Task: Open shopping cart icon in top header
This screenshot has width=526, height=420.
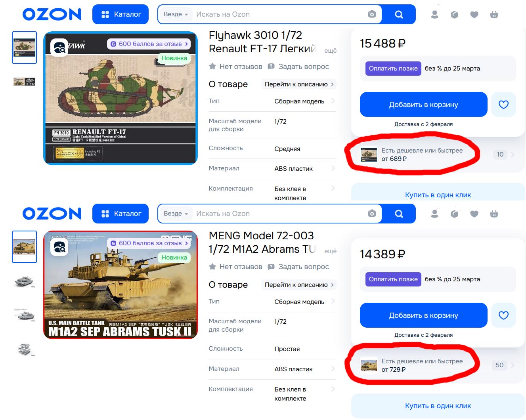Action: pos(494,15)
